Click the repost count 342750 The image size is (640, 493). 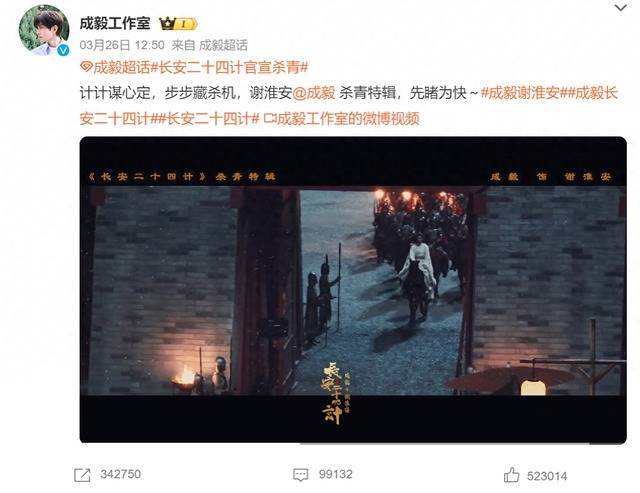click(x=120, y=475)
